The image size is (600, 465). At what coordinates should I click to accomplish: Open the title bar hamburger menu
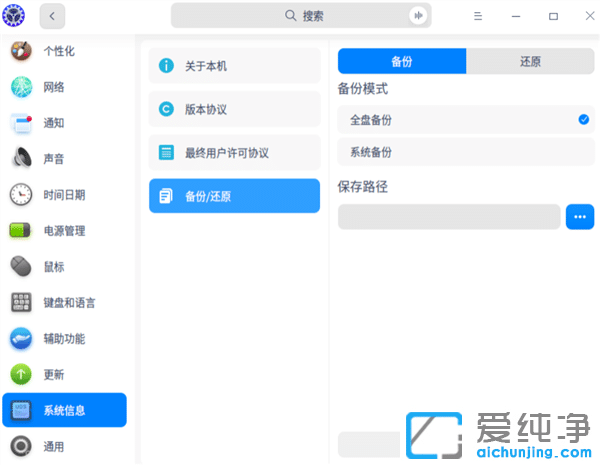click(478, 16)
